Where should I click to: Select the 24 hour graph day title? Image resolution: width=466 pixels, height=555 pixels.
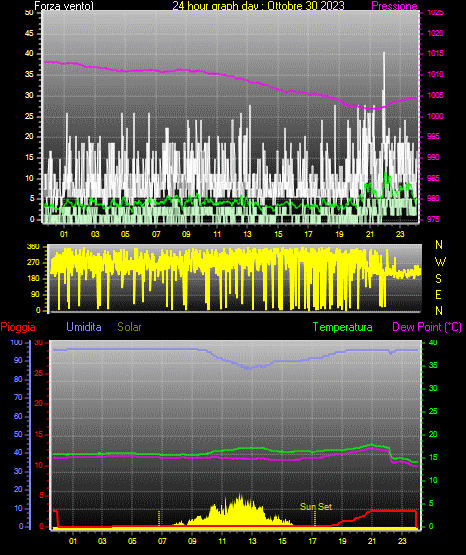point(258,6)
